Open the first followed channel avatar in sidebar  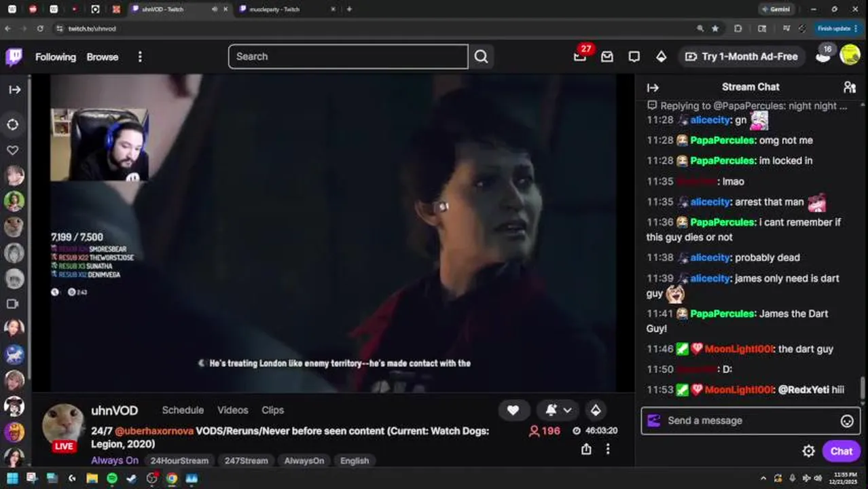point(14,176)
